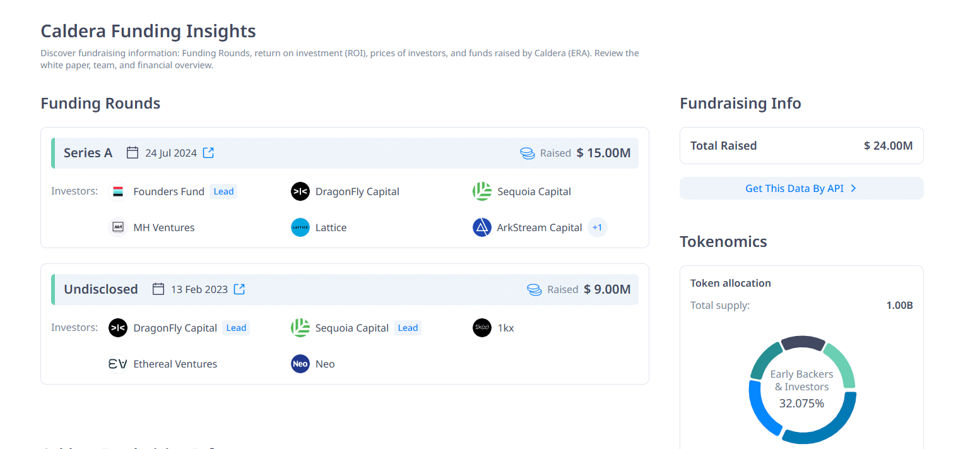Click the 32.075% chart center value
The width and height of the screenshot is (980, 449).
(801, 403)
